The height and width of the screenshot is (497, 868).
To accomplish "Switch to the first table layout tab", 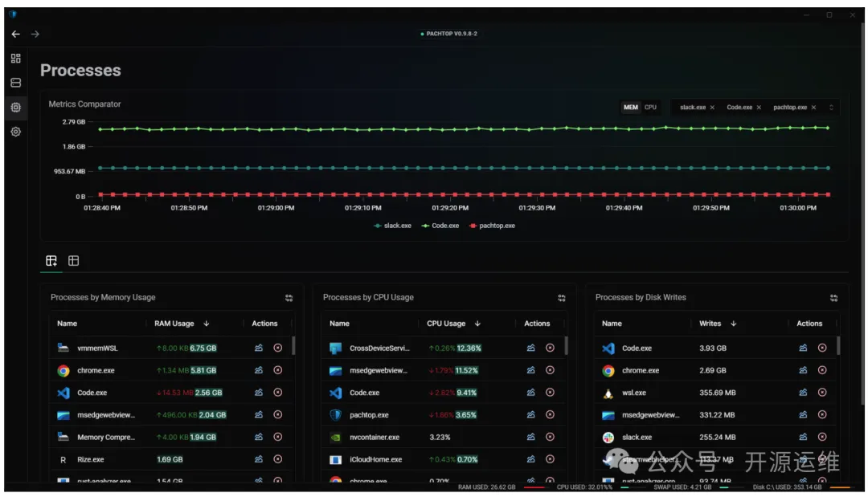I will [x=51, y=261].
